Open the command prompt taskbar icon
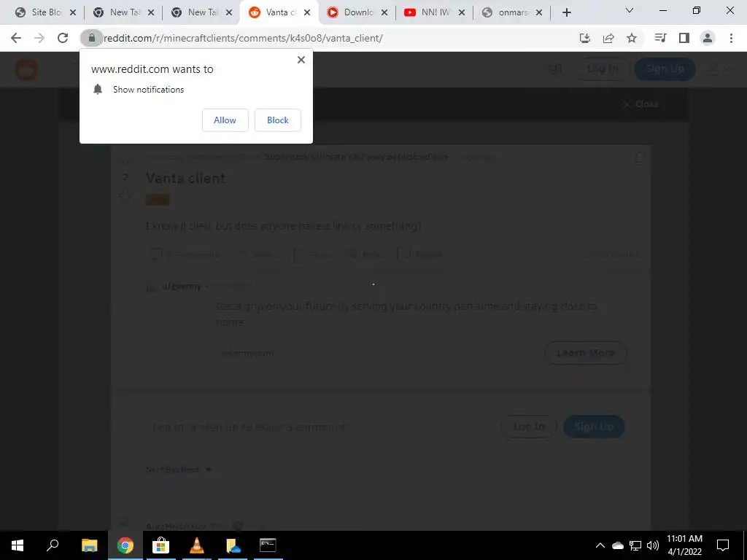The width and height of the screenshot is (747, 560). click(x=268, y=545)
